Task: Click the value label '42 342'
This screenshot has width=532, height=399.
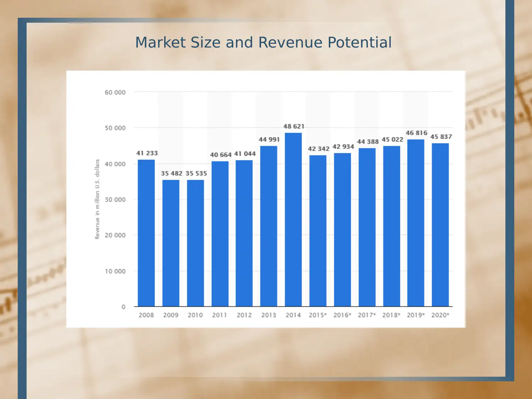Action: pos(318,149)
